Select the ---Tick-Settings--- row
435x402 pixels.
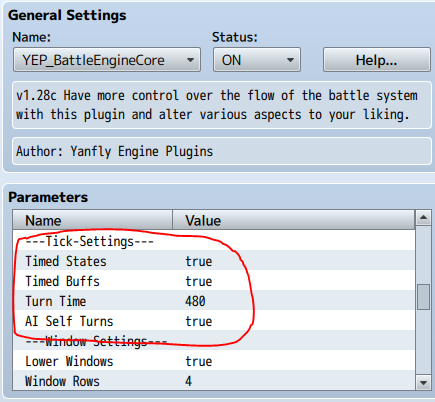click(214, 241)
